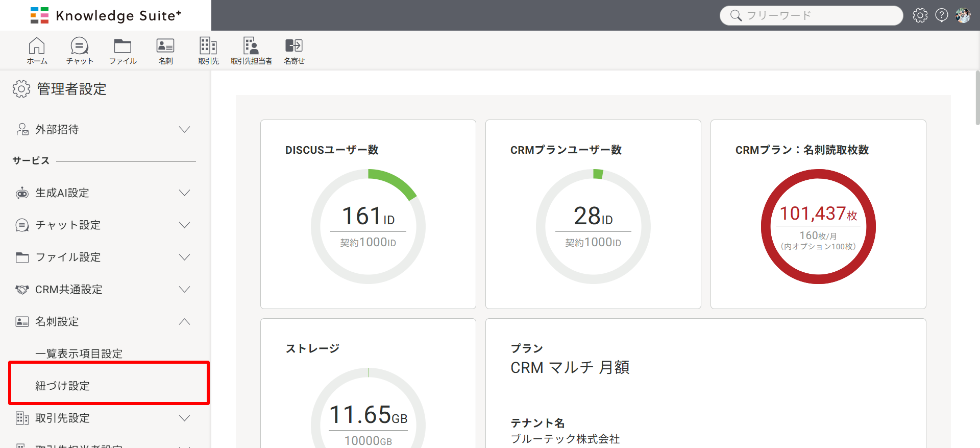Open the Business card (名刺) icon
This screenshot has height=448, width=980.
165,51
